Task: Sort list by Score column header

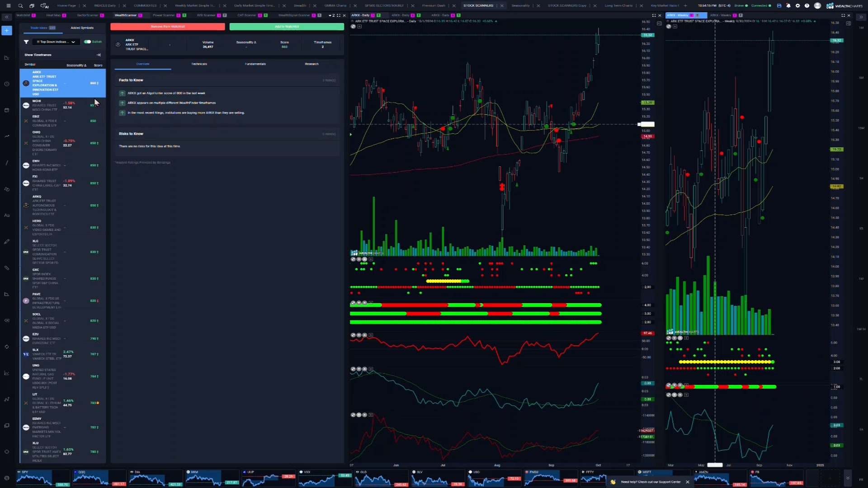Action: click(x=98, y=66)
